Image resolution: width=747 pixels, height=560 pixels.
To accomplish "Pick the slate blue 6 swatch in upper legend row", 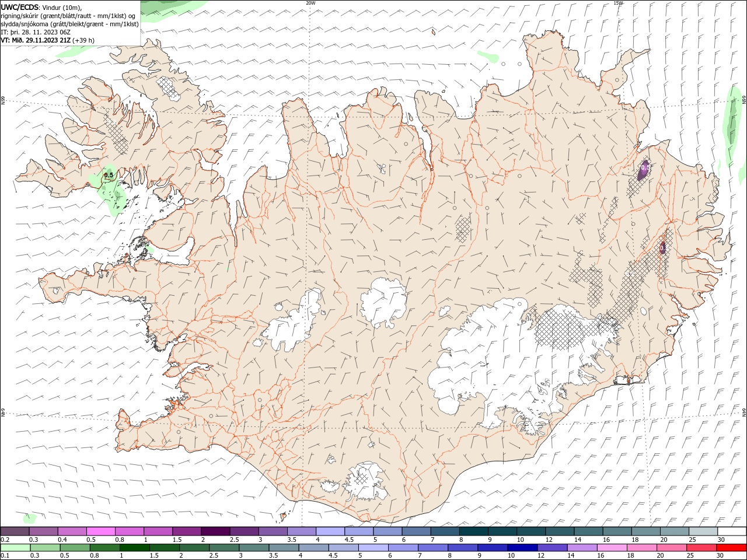I will [416, 531].
